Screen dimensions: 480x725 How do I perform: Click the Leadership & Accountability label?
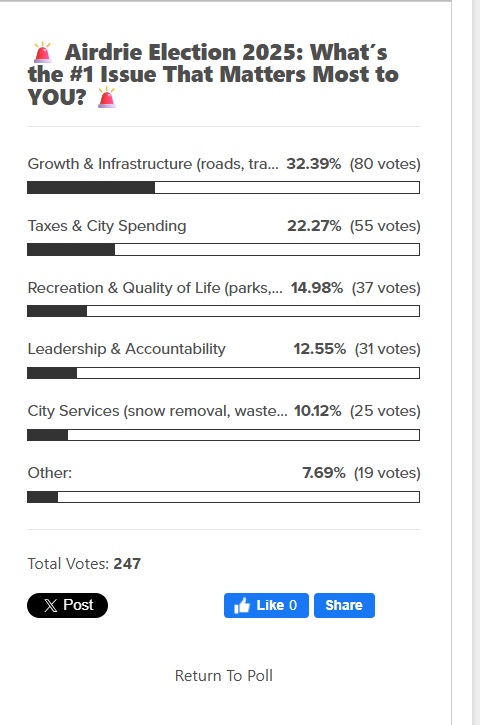click(x=126, y=349)
